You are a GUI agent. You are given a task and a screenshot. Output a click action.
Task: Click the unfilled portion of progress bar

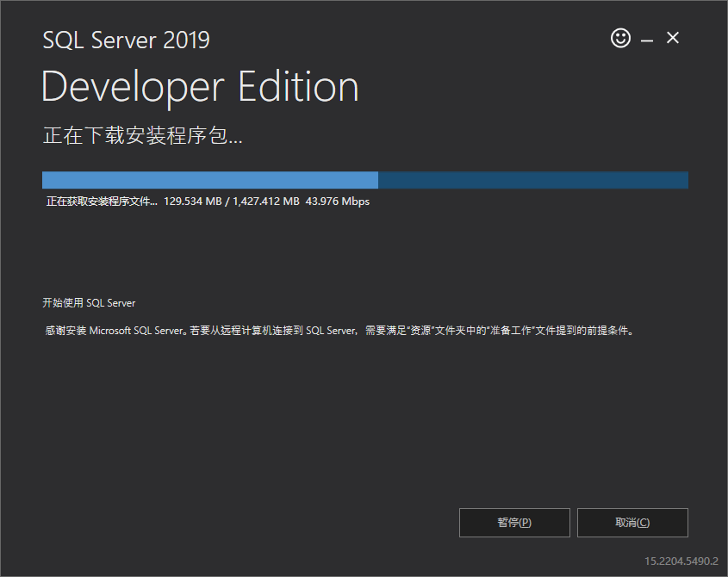point(533,180)
